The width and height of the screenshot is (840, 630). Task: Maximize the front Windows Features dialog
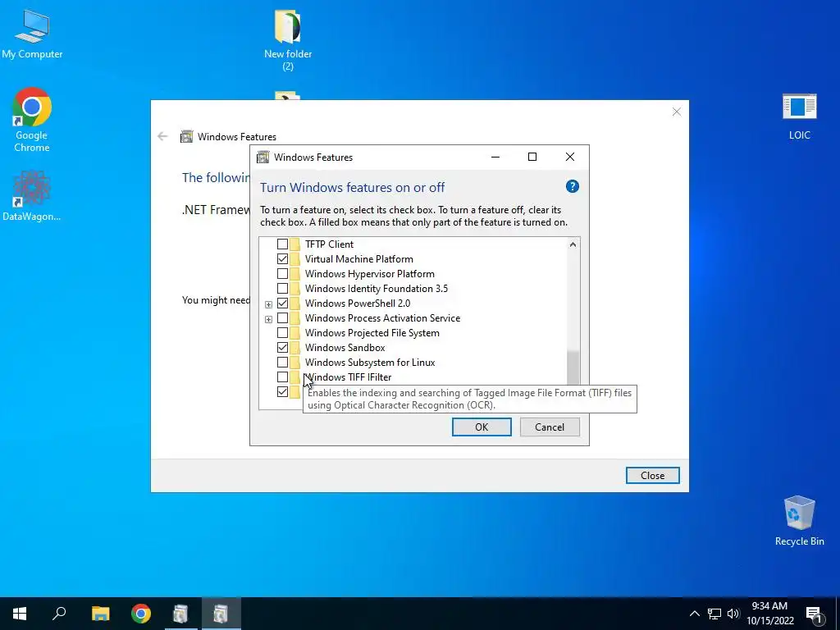[532, 157]
